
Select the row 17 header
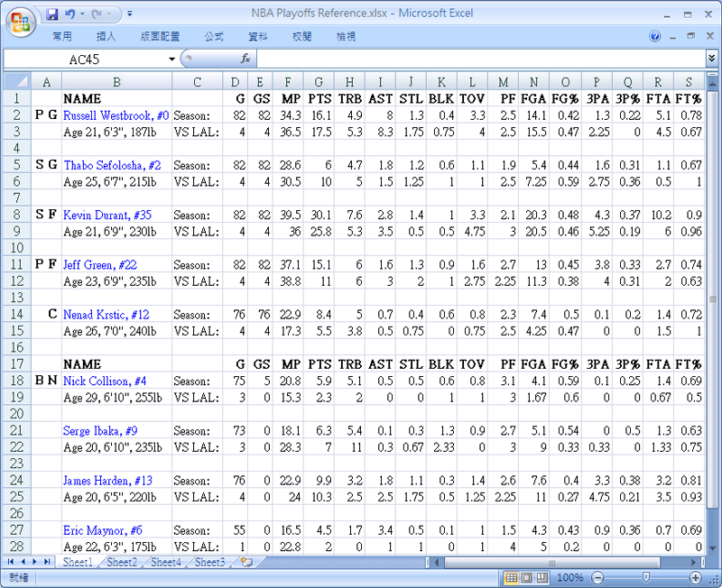click(17, 364)
